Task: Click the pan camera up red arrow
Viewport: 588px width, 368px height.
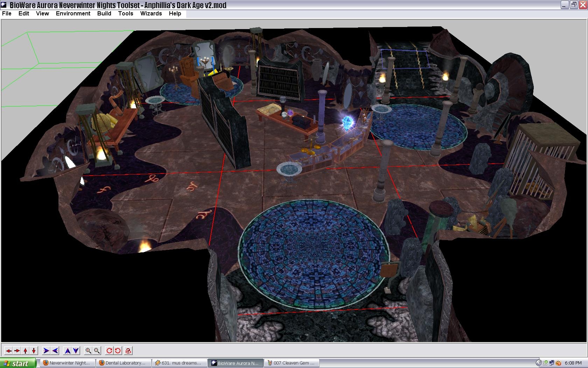Action: pyautogui.click(x=26, y=350)
